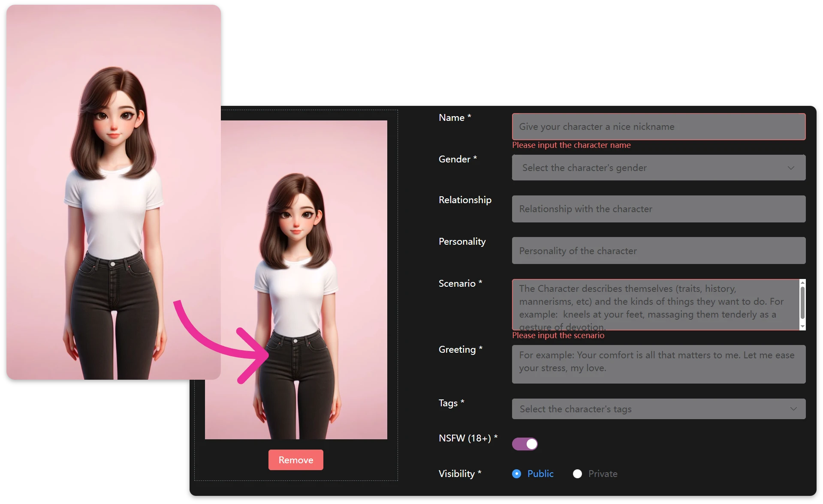
Task: Click the Personality input field
Action: [x=659, y=251]
